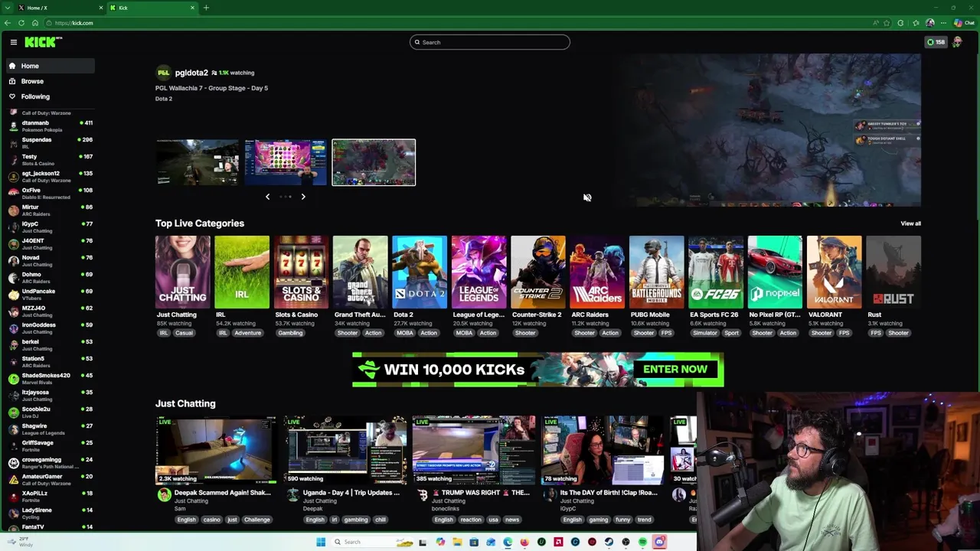Click View all for Top Live Categories
The height and width of the screenshot is (551, 980).
coord(910,223)
